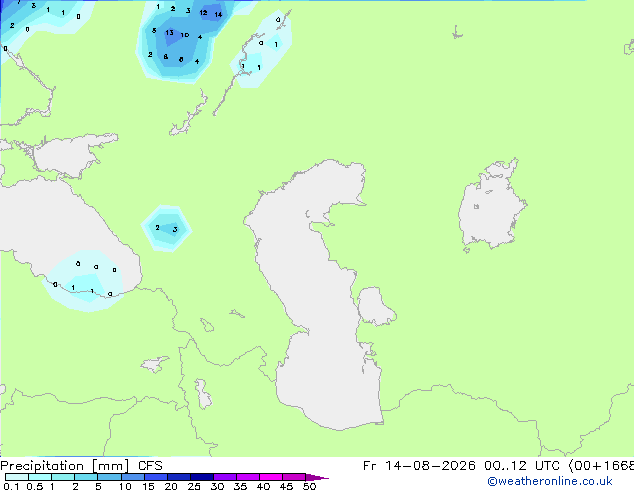Click the "30" legend scale label

click(217, 486)
